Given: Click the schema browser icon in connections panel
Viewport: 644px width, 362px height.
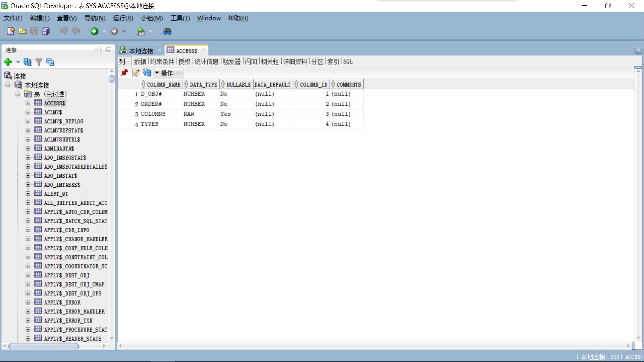Looking at the screenshot, I should click(50, 62).
